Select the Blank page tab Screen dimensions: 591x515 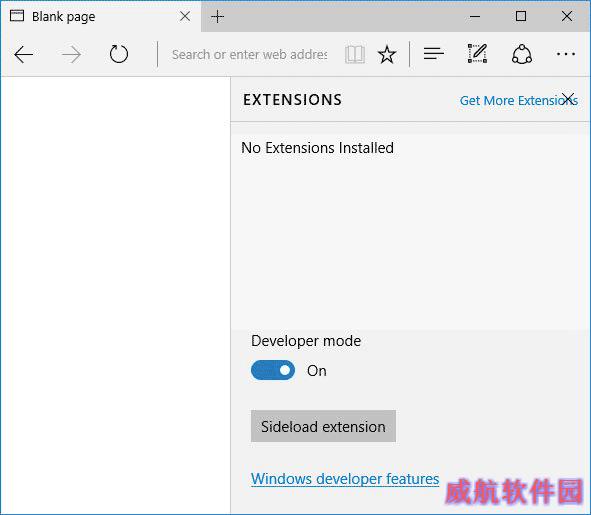pos(101,16)
